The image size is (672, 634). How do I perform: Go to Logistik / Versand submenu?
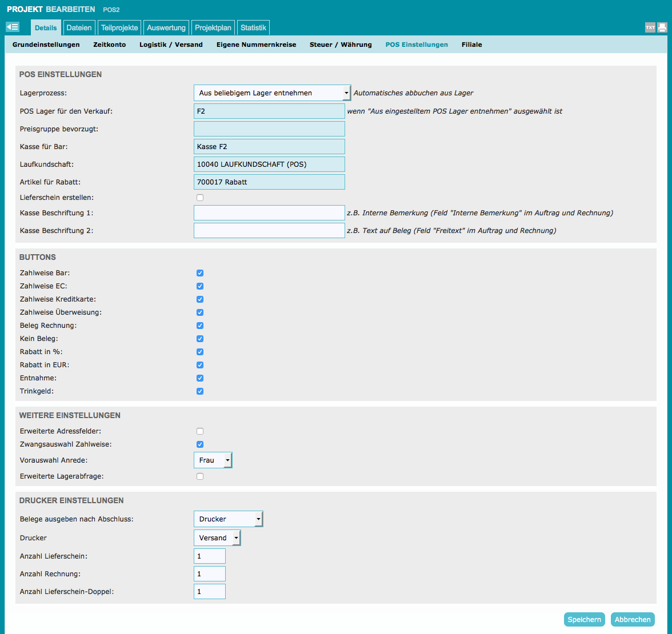(x=171, y=45)
